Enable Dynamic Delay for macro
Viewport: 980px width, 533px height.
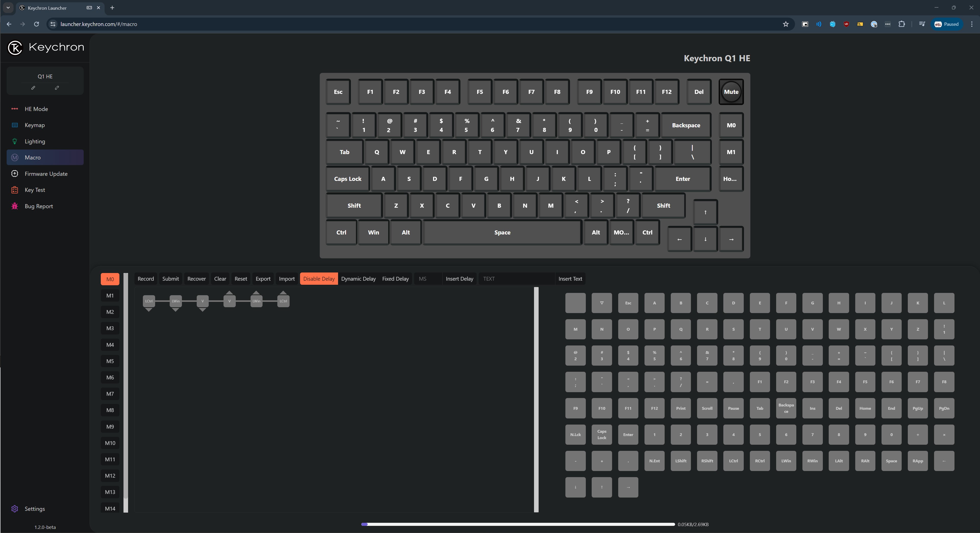tap(358, 278)
